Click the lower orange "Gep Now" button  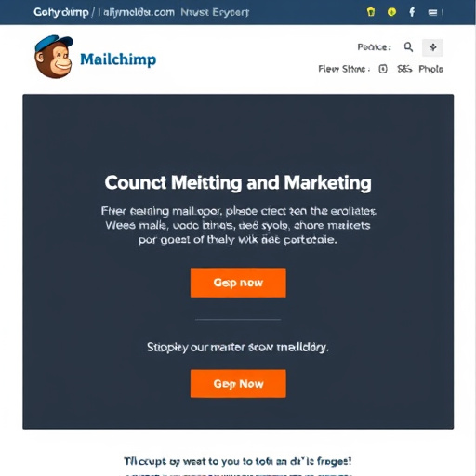tap(238, 384)
